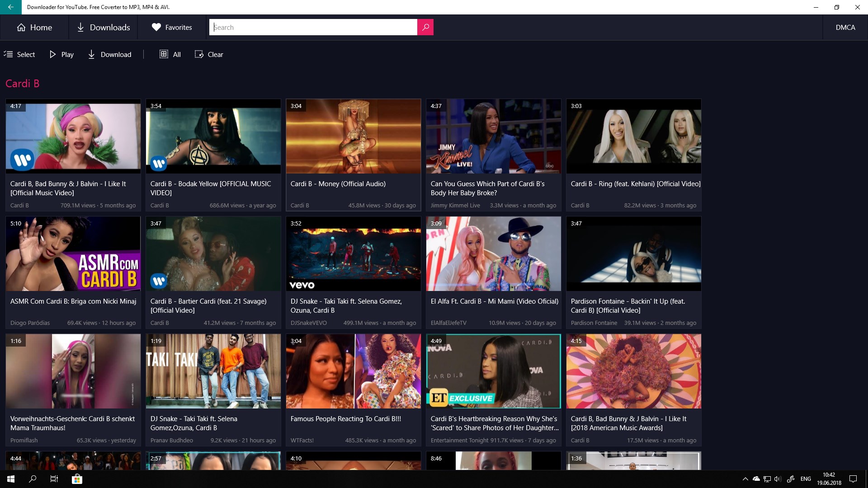This screenshot has width=868, height=488.
Task: Open the Ring feat. Kehlani video thumbnail
Action: (634, 136)
